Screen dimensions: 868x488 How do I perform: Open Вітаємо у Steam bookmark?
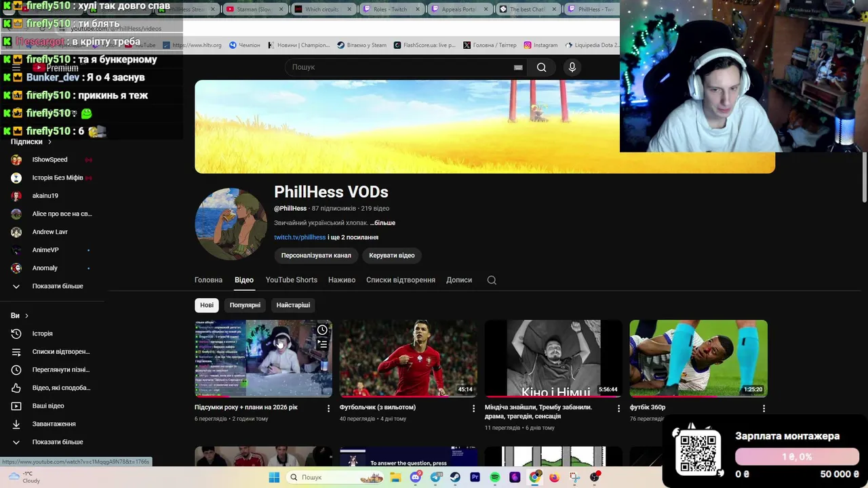[x=361, y=45]
